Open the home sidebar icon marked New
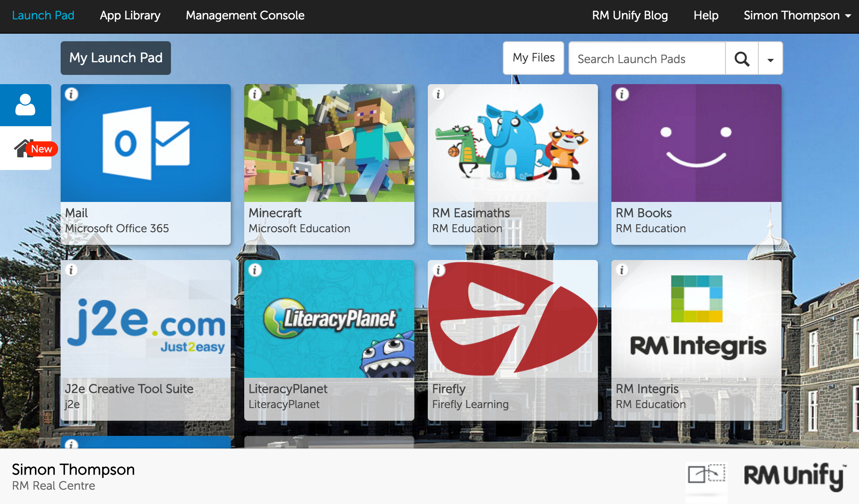 pos(25,148)
